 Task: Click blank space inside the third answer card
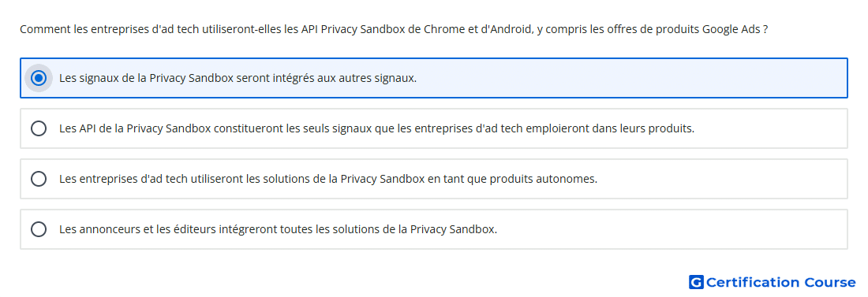tap(720, 179)
